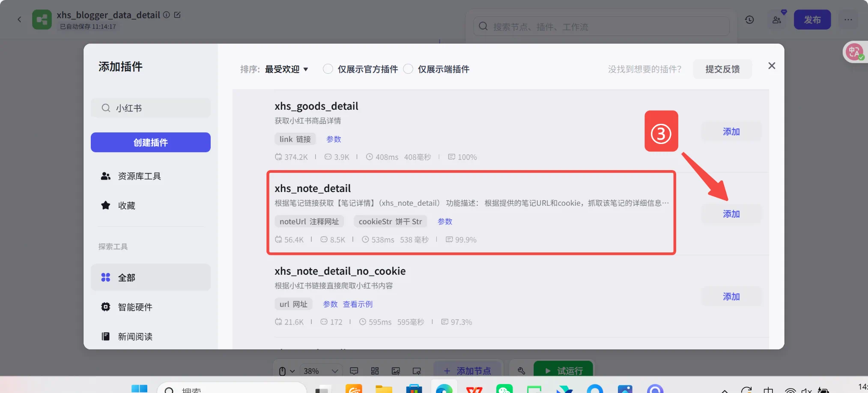Click the edit icon beside the workflow title
Viewport: 868px width, 393px height.
pyautogui.click(x=177, y=15)
